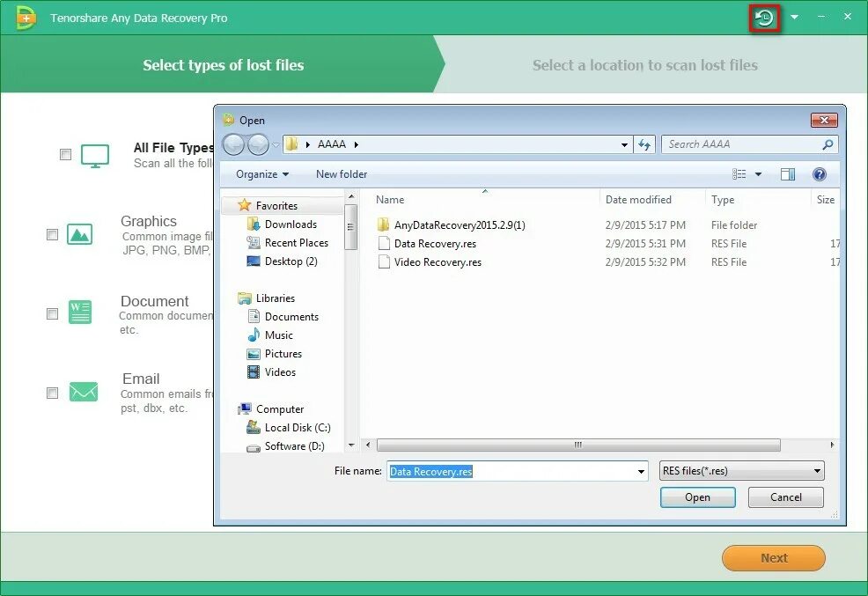The image size is (868, 596).
Task: Open Desktop (2) in navigation pane
Action: coord(291,261)
